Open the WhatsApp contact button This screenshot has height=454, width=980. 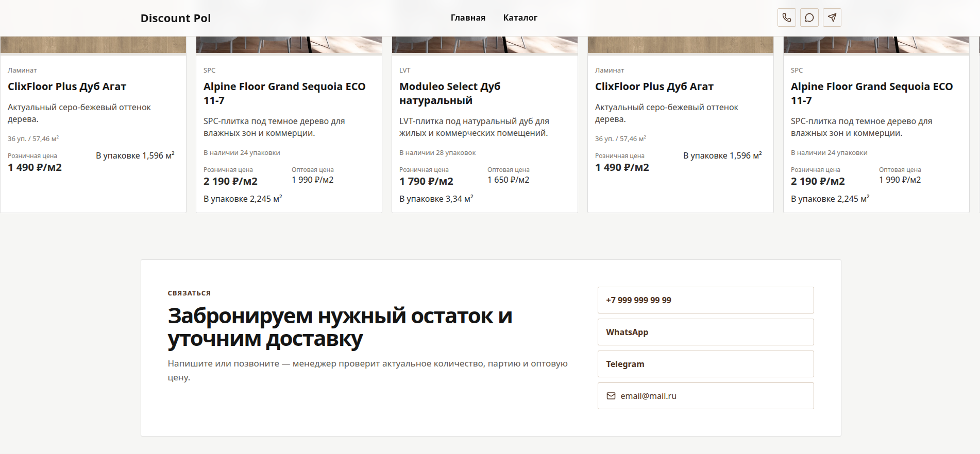[705, 332]
